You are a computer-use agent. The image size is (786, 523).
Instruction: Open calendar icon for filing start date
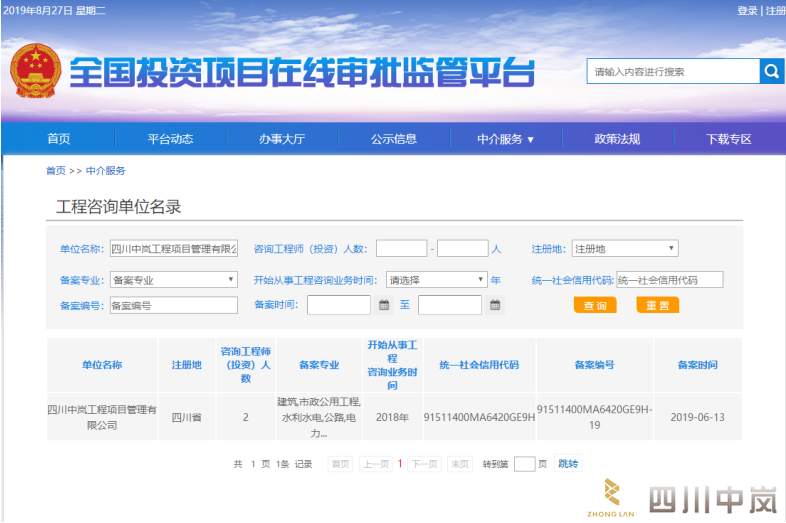pos(384,305)
